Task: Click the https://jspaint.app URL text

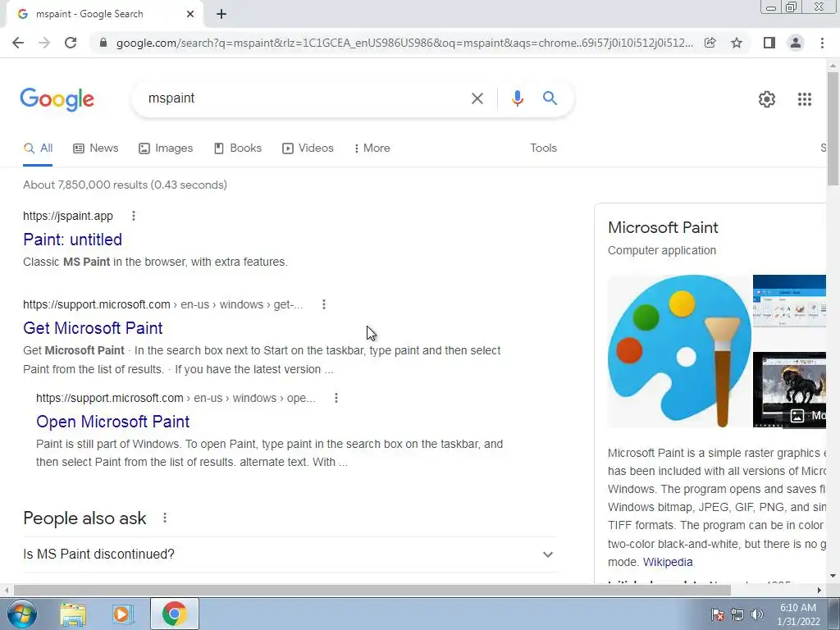Action: pyautogui.click(x=68, y=216)
